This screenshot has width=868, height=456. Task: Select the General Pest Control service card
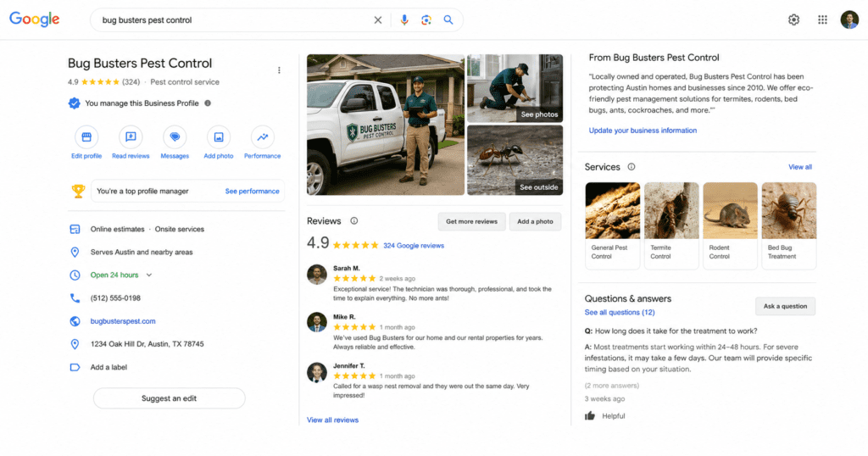tap(612, 225)
